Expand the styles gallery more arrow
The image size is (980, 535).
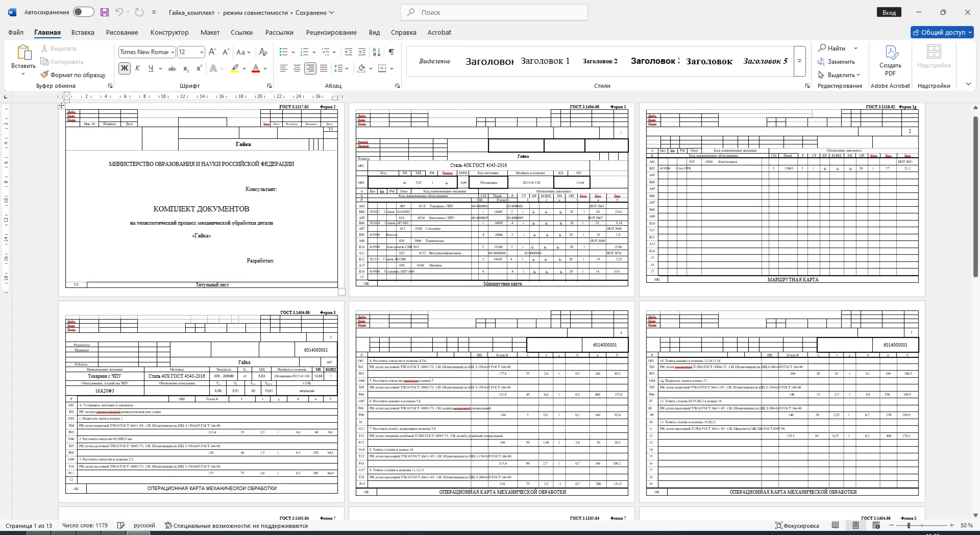tap(800, 61)
